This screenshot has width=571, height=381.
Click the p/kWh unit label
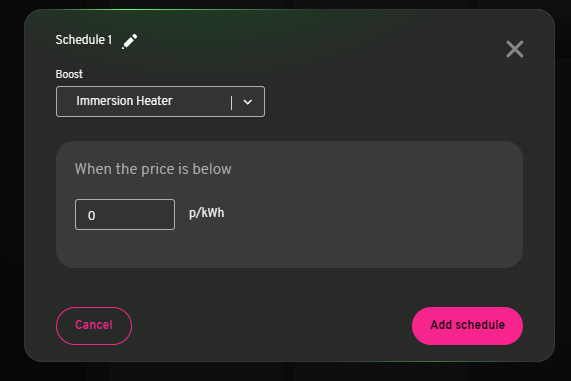click(x=206, y=213)
